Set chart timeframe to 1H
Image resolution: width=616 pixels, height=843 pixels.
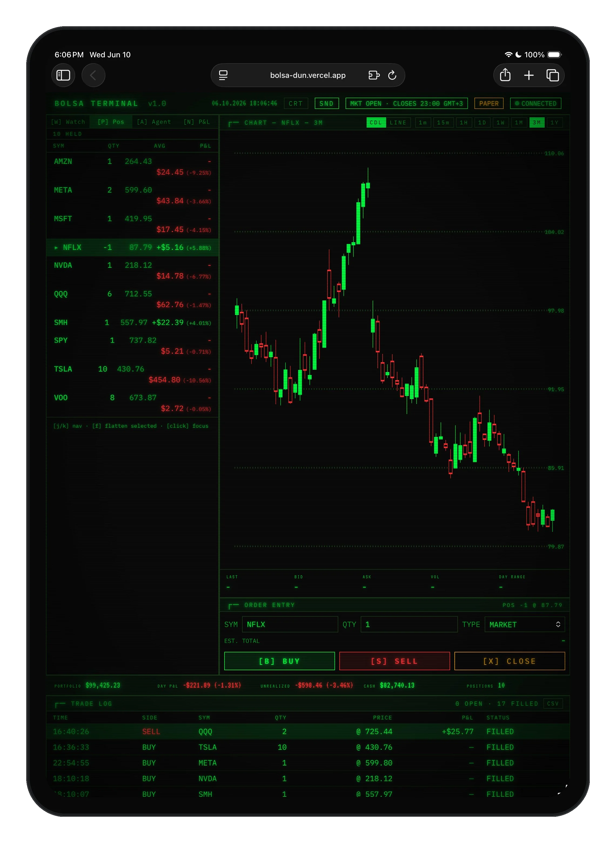pyautogui.click(x=464, y=122)
